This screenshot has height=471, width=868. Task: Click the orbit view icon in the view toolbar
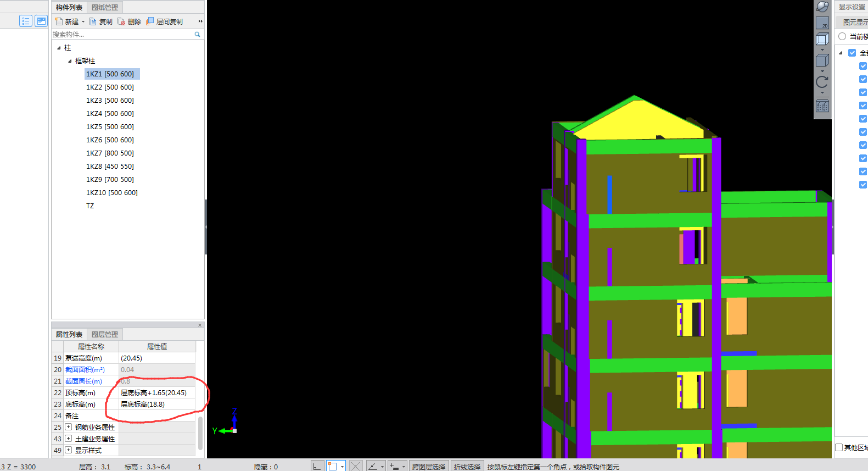pyautogui.click(x=822, y=7)
